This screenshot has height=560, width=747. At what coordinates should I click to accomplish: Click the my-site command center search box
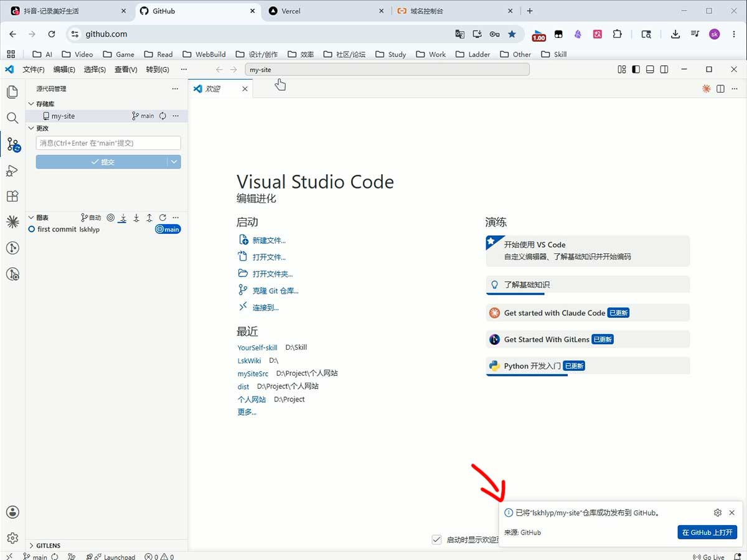[387, 70]
